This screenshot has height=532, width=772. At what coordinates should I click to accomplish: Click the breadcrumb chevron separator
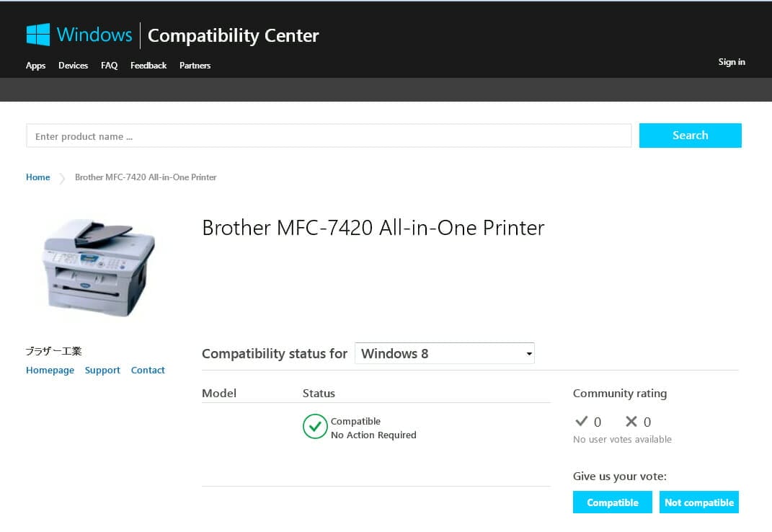coord(63,178)
